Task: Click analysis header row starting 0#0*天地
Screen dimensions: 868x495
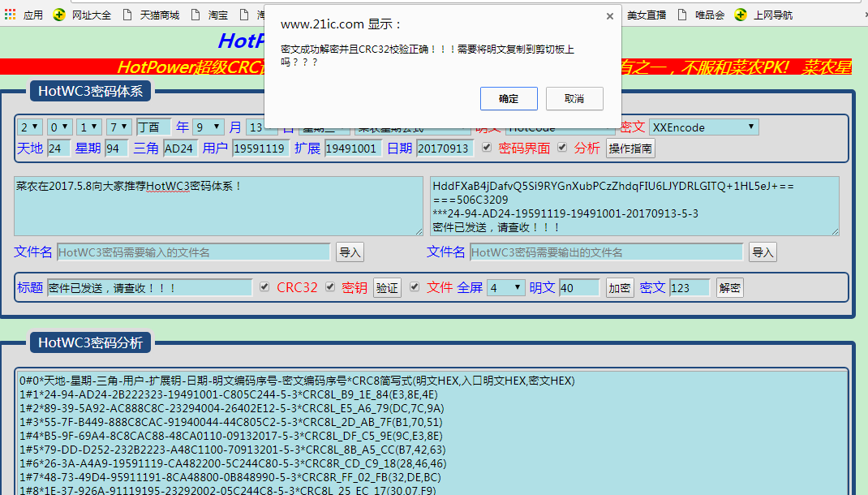Action: coord(297,381)
